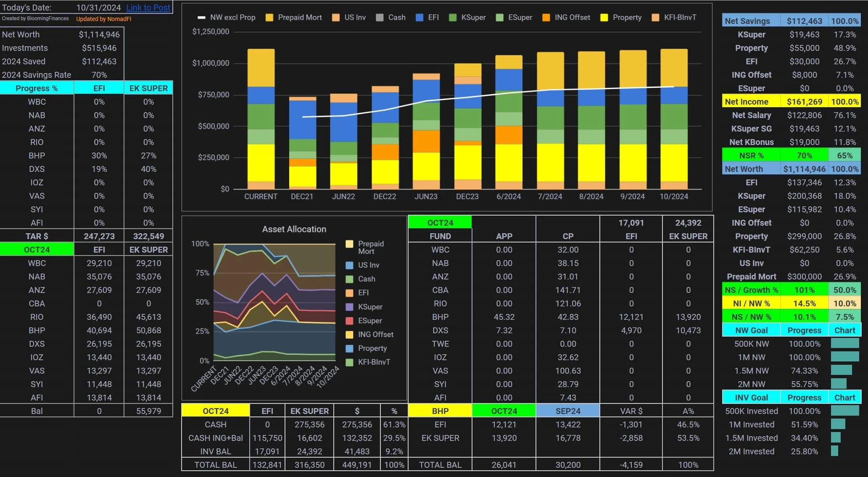Click the 1.5M NW progress bar
This screenshot has height=477, width=868.
tap(842, 370)
